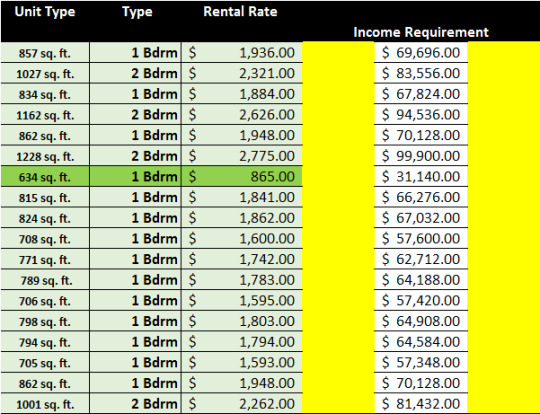Select the 798 sq. ft. cell
This screenshot has width=540, height=414.
pos(45,321)
